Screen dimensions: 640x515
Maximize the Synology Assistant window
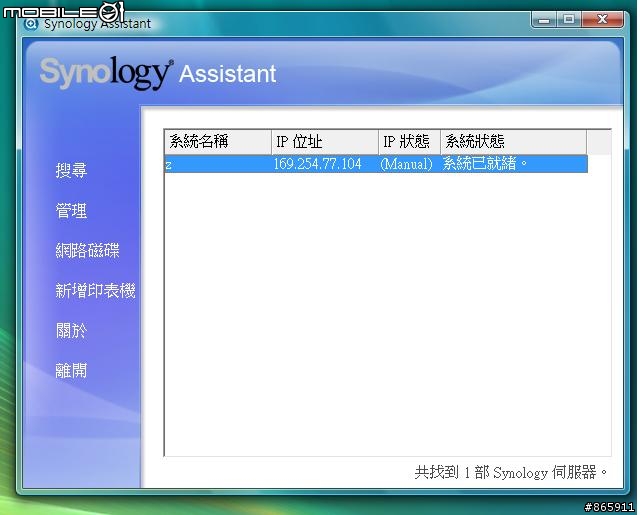(569, 20)
